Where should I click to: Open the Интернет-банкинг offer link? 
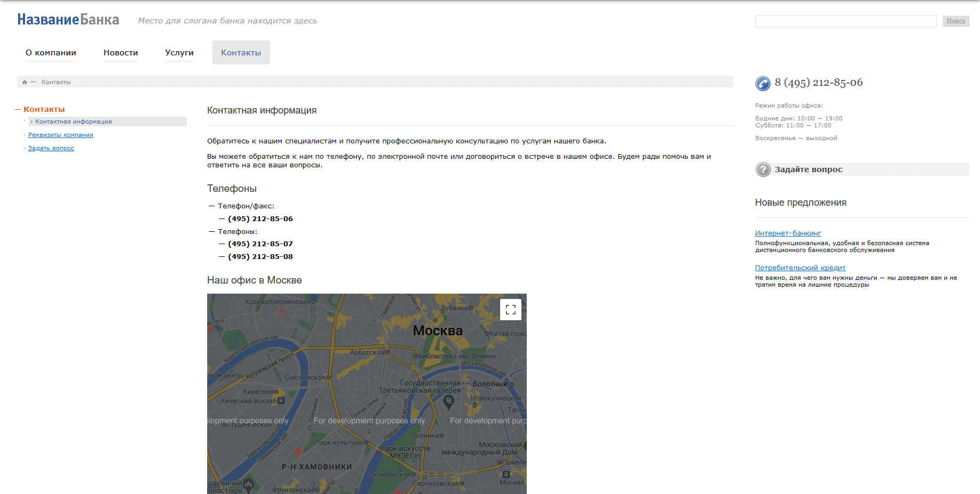[x=788, y=233]
